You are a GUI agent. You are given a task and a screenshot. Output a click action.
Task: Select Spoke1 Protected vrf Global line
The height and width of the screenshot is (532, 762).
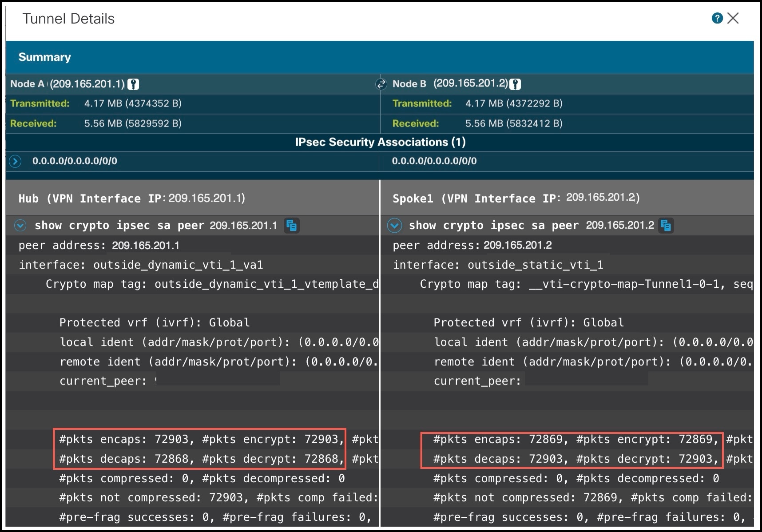point(529,323)
